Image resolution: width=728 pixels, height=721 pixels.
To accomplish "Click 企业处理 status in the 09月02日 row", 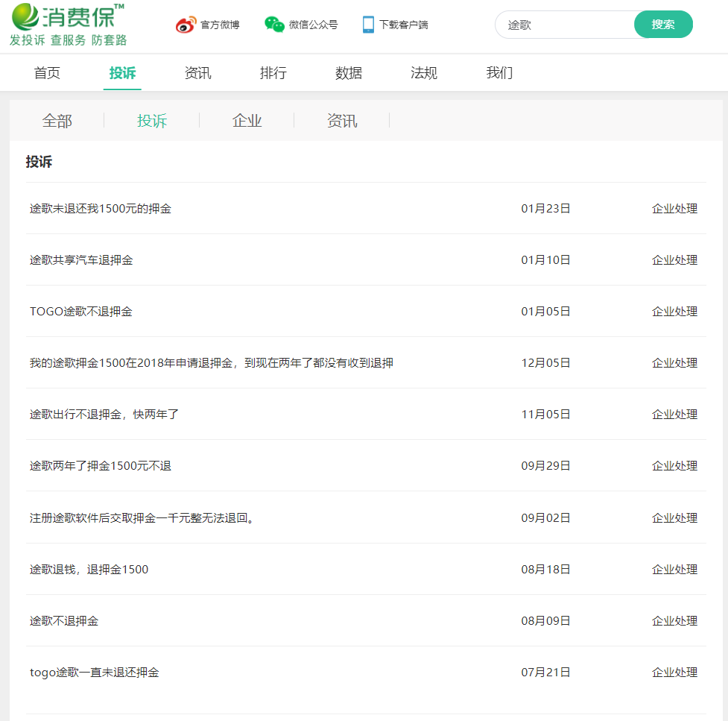I will point(674,518).
